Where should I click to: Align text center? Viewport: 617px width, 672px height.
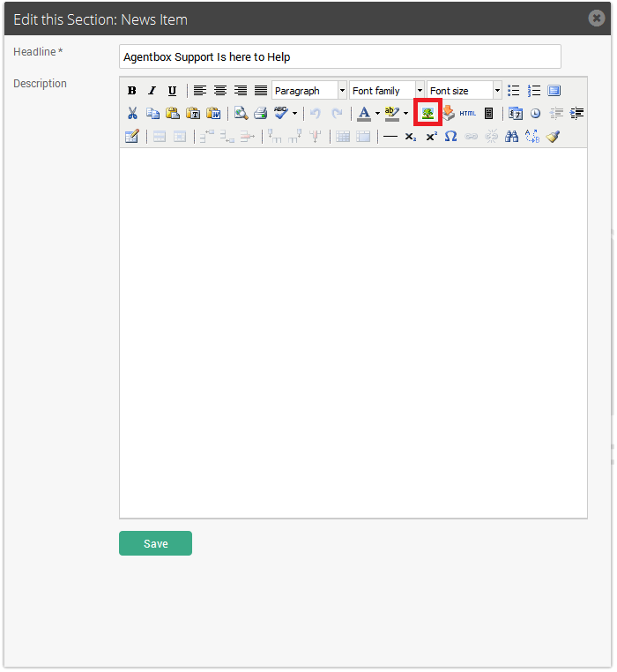coord(220,91)
